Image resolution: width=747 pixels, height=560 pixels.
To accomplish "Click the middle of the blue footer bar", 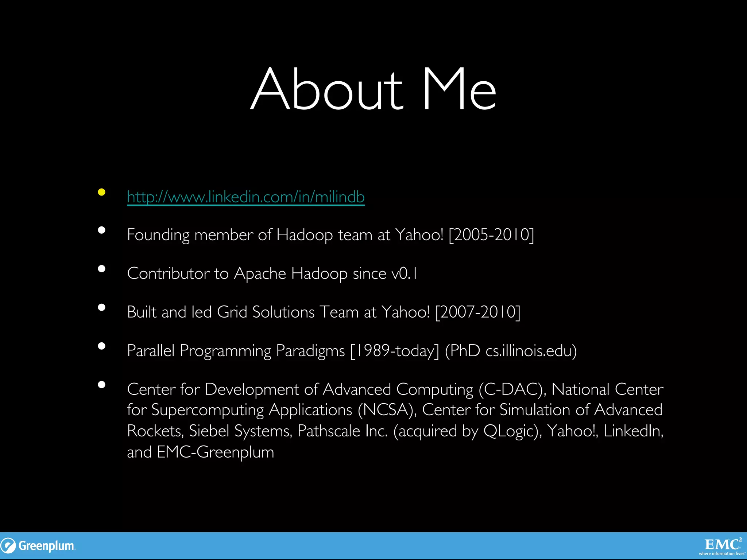I will [373, 546].
